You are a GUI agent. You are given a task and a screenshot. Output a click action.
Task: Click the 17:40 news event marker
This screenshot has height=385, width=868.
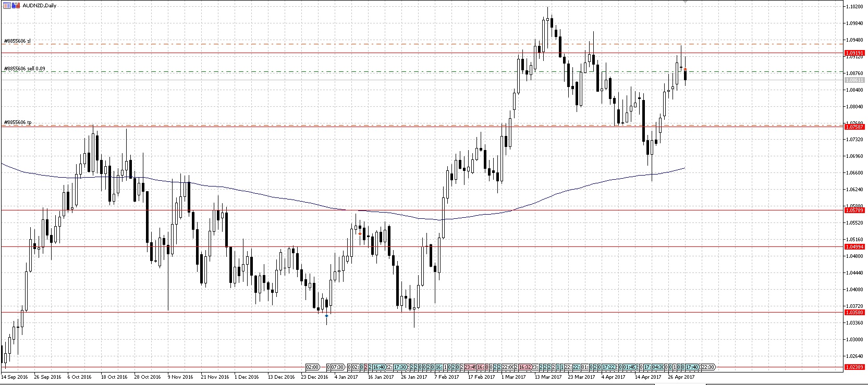point(692,367)
